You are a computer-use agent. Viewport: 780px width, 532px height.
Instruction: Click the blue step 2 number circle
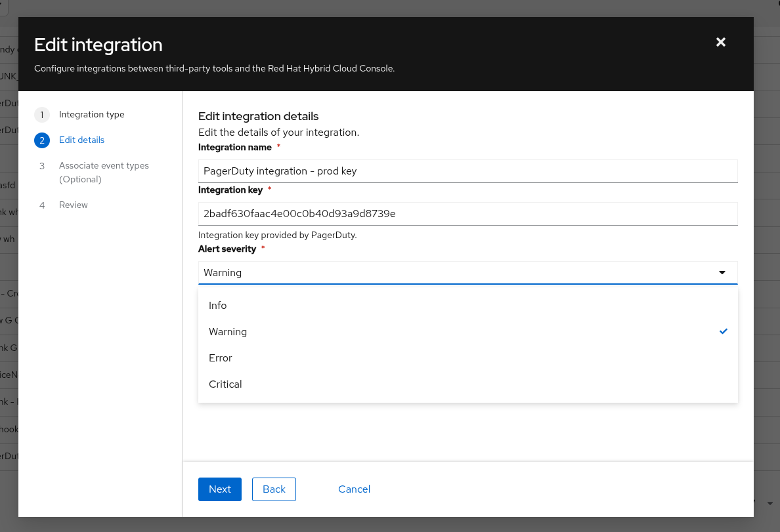tap(42, 140)
